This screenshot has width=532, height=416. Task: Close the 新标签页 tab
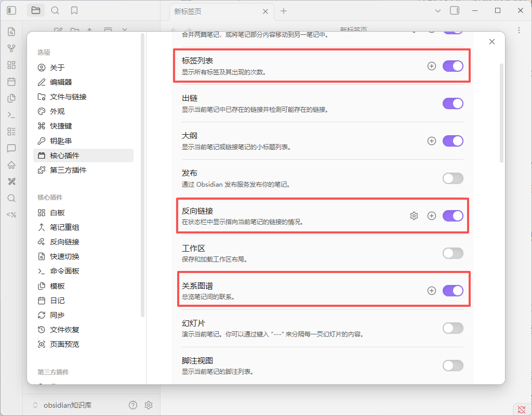tap(265, 11)
